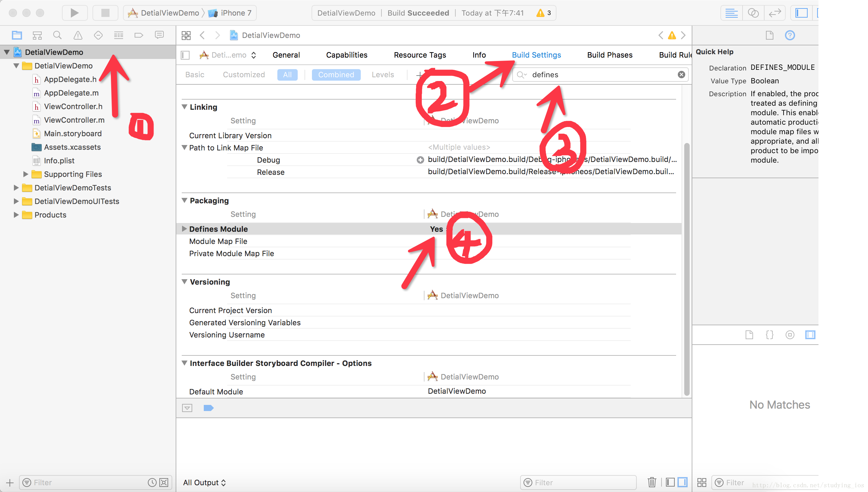The height and width of the screenshot is (492, 868).
Task: Open the General tab
Action: (x=286, y=55)
